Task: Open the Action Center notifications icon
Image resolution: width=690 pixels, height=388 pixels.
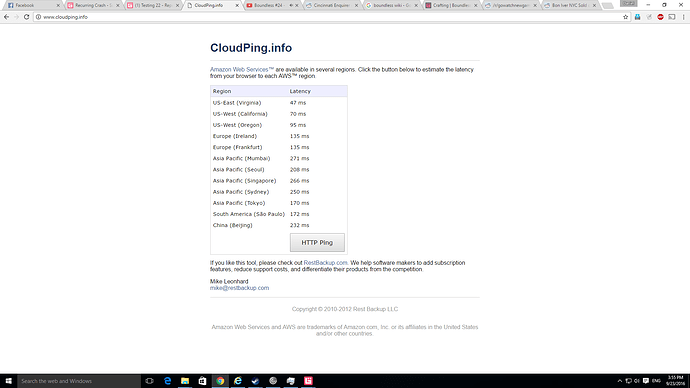Action: point(646,381)
